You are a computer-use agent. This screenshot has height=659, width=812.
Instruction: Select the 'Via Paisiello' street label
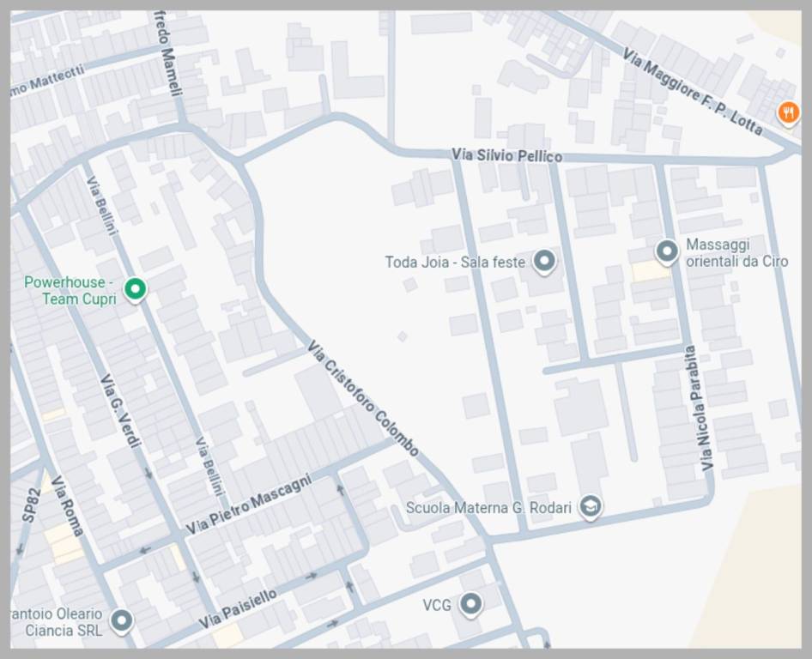tap(238, 608)
